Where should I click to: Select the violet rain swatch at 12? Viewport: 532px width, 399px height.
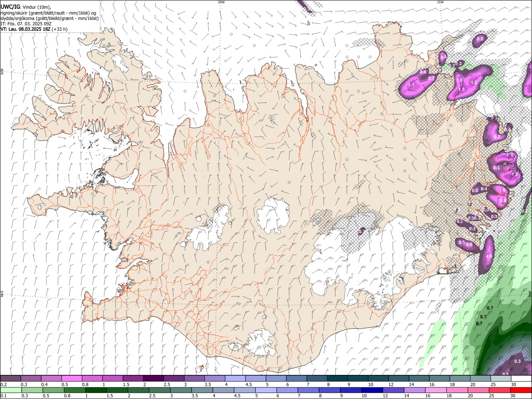(x=393, y=390)
